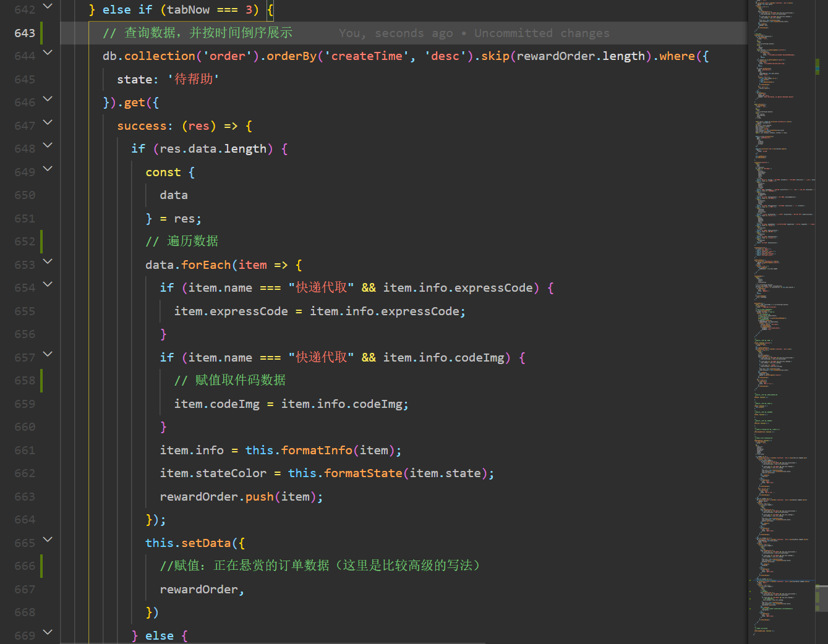Jump in file by clicking the minimap
Image resolution: width=828 pixels, height=644 pixels.
(782, 309)
